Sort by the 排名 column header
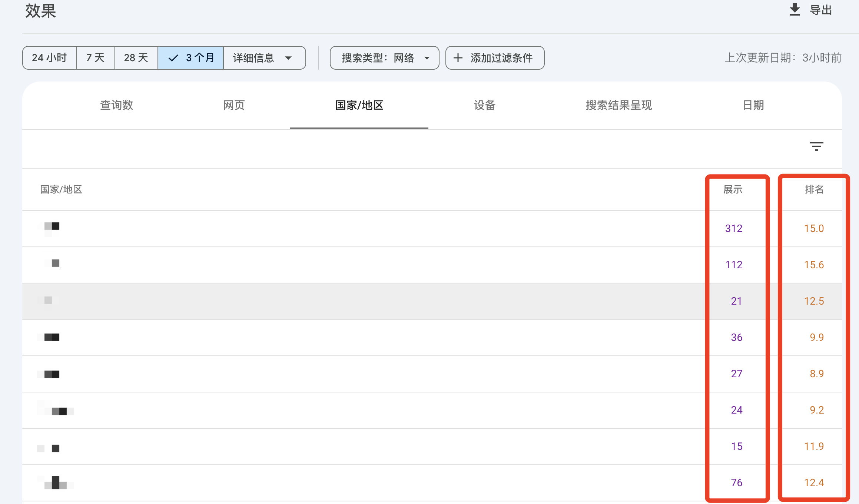Screen dimensions: 859x504 click(x=814, y=189)
